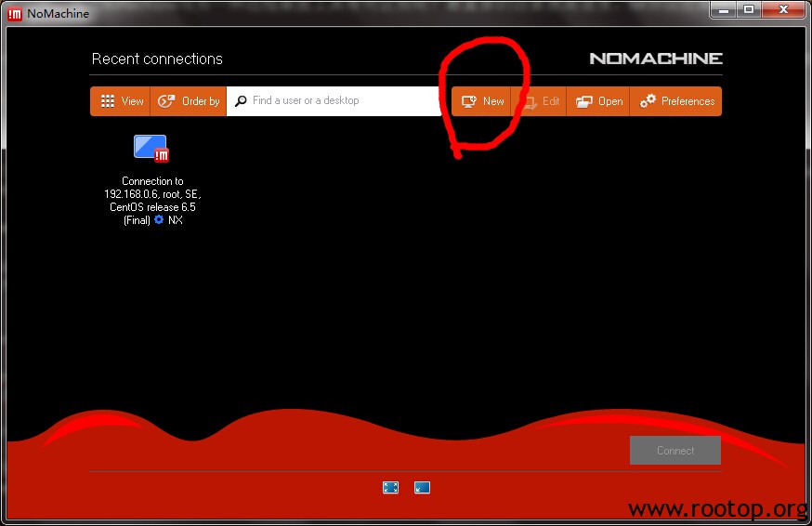This screenshot has width=812, height=526.
Task: Select the 192.168.0.6 connection icon
Action: pos(151,149)
